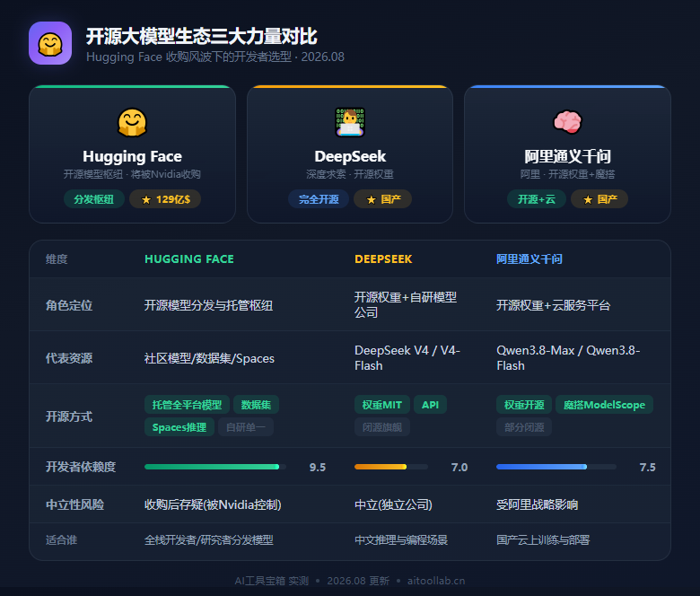700x596 pixels.
Task: Click the 阿里 · 开源权重+魔搭 subtitle
Action: click(x=567, y=174)
